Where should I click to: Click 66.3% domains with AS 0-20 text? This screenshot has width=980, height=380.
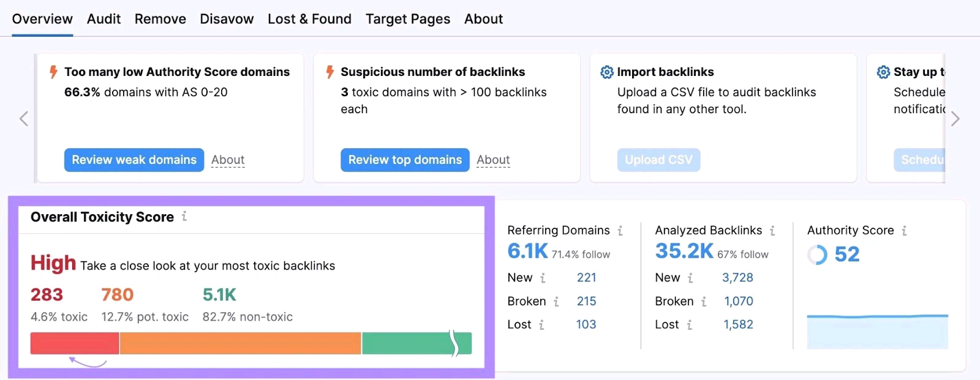click(x=146, y=92)
